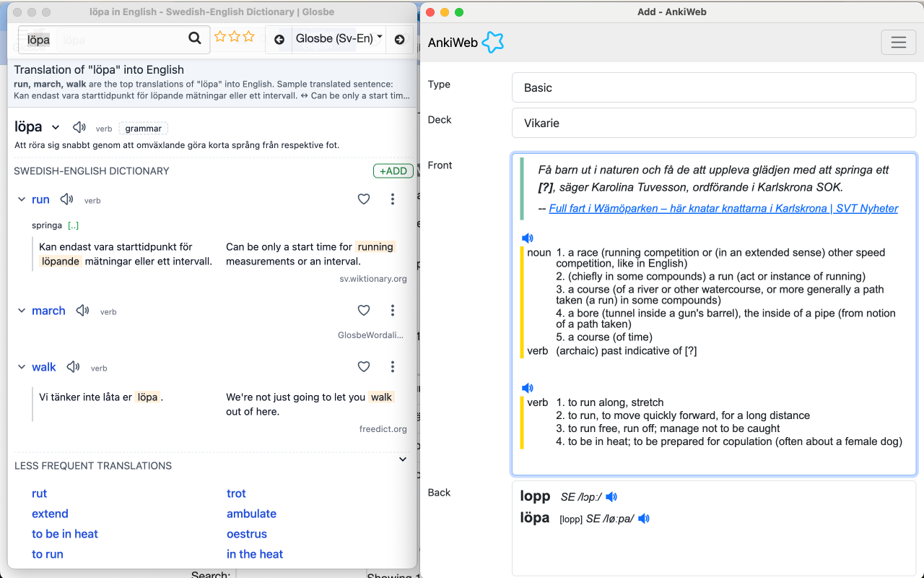Viewport: 924px width, 578px height.
Task: Open the 'to run' translation link
Action: point(48,554)
